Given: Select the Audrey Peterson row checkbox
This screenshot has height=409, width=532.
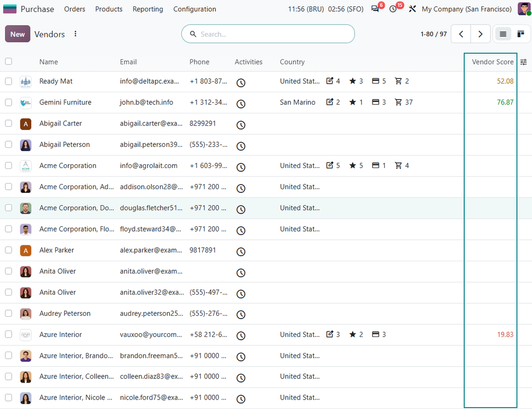Looking at the screenshot, I should 8,313.
